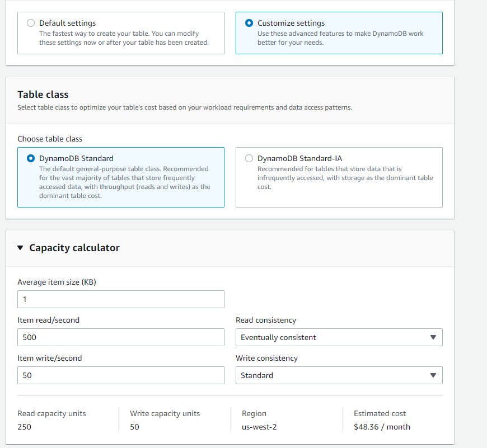
Task: Click the Default settings card description text
Action: pyautogui.click(x=123, y=38)
